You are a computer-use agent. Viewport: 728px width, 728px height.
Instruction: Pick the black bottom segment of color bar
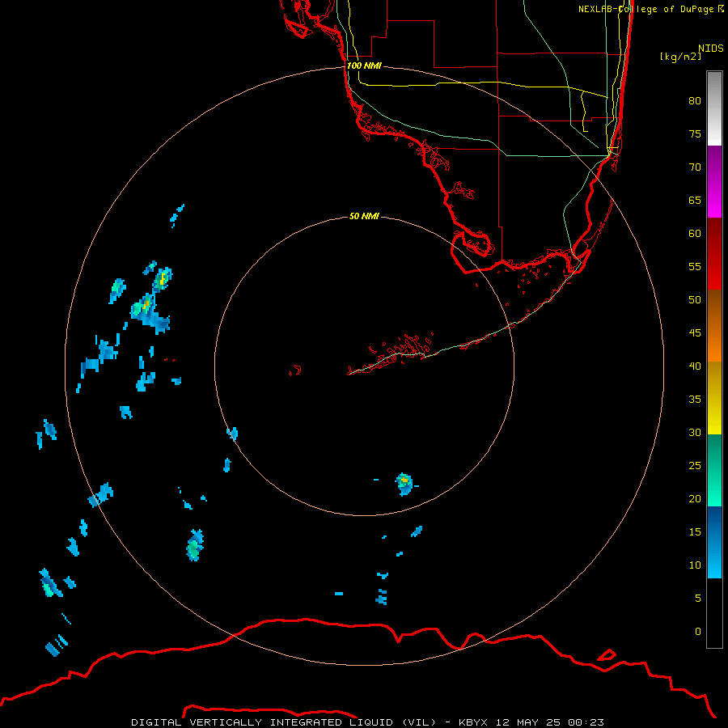714,613
